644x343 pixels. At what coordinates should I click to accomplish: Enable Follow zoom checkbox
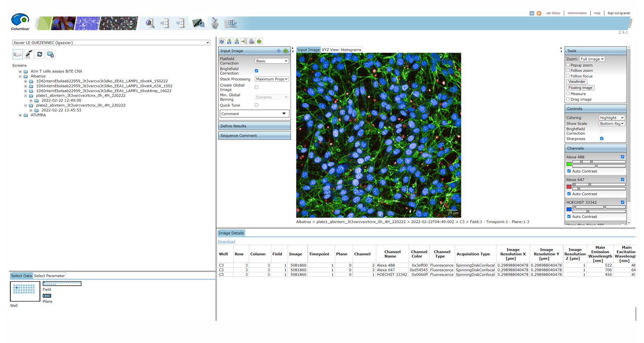(x=568, y=70)
